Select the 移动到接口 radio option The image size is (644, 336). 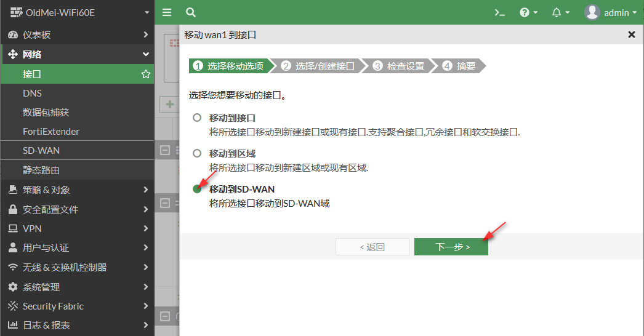[197, 118]
